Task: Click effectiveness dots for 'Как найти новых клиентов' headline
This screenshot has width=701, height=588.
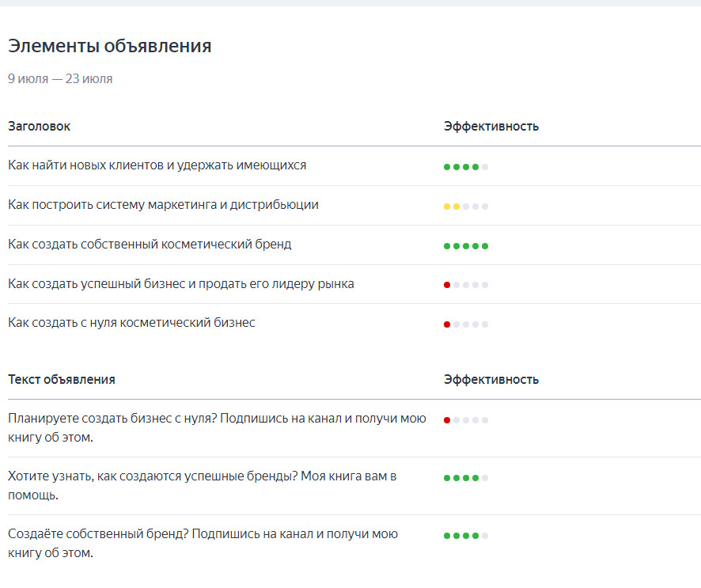Action: click(466, 167)
